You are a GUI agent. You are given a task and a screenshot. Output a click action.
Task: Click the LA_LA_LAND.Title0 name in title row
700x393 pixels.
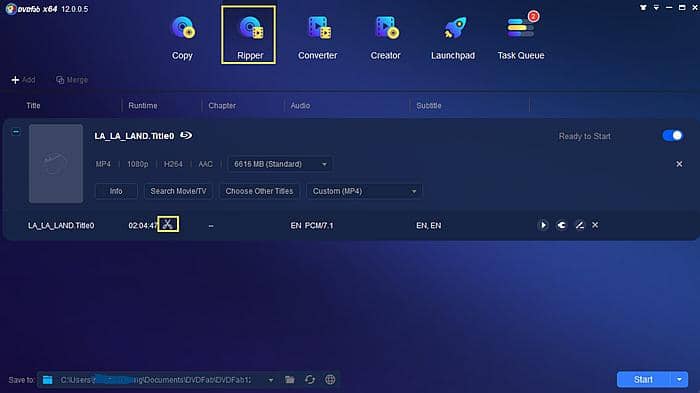[x=61, y=226]
